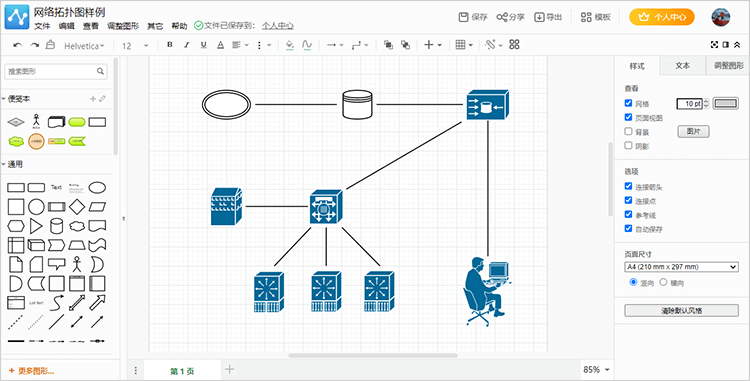
Task: Collapse the 便笺本 shape section
Action: [x=15, y=99]
